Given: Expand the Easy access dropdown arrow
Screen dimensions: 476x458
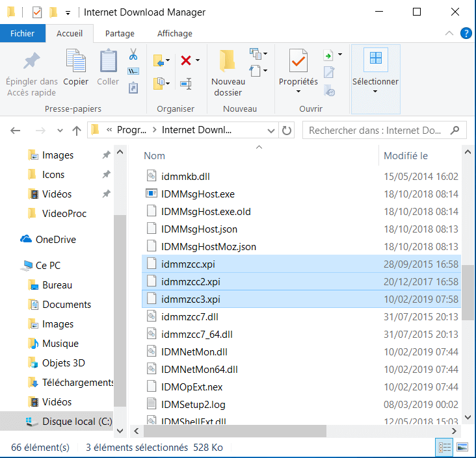Looking at the screenshot, I should pos(265,71).
